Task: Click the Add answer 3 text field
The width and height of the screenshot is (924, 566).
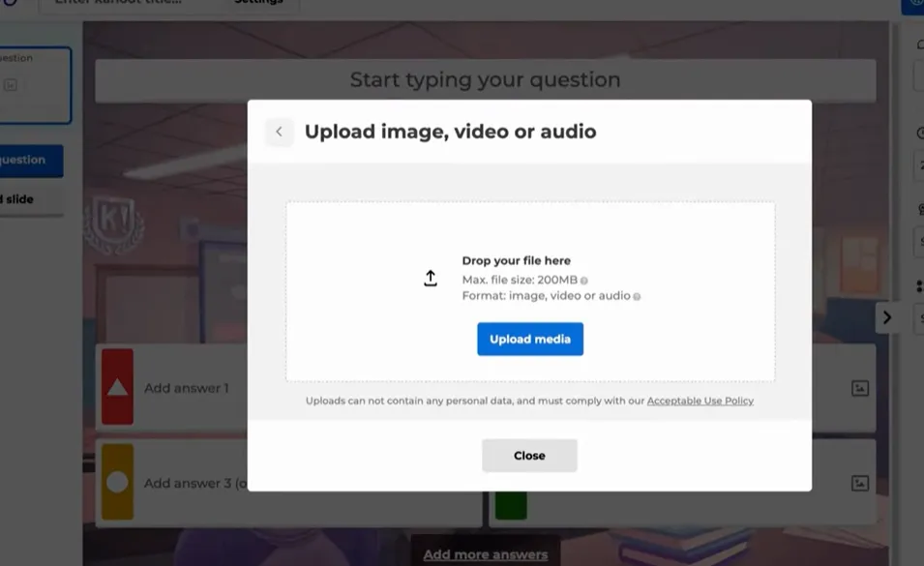Action: click(x=194, y=483)
